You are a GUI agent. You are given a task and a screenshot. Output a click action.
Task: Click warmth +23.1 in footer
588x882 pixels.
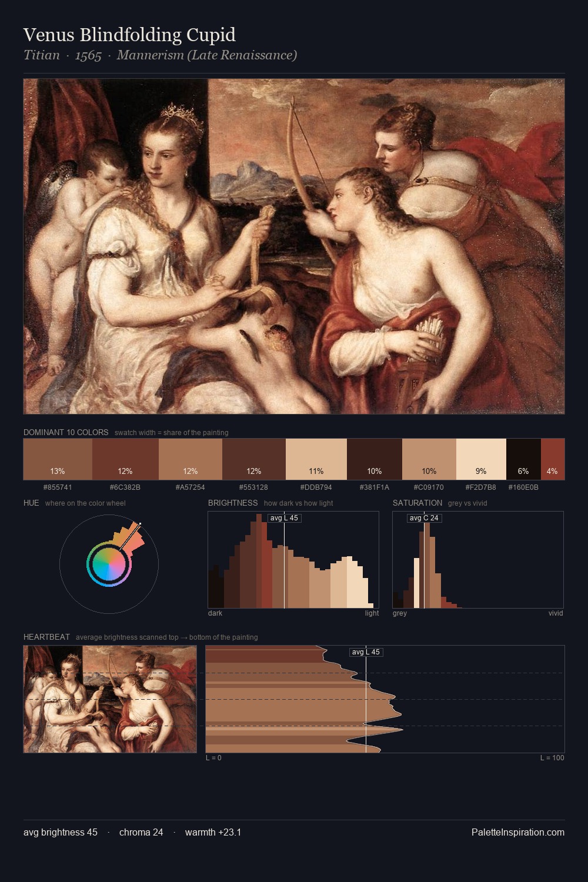click(x=213, y=832)
